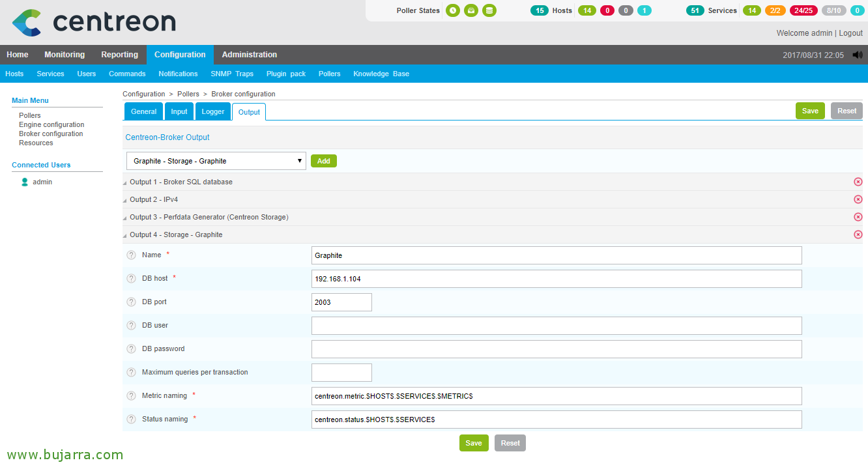Click the DB host input field
This screenshot has height=469, width=868.
click(557, 279)
